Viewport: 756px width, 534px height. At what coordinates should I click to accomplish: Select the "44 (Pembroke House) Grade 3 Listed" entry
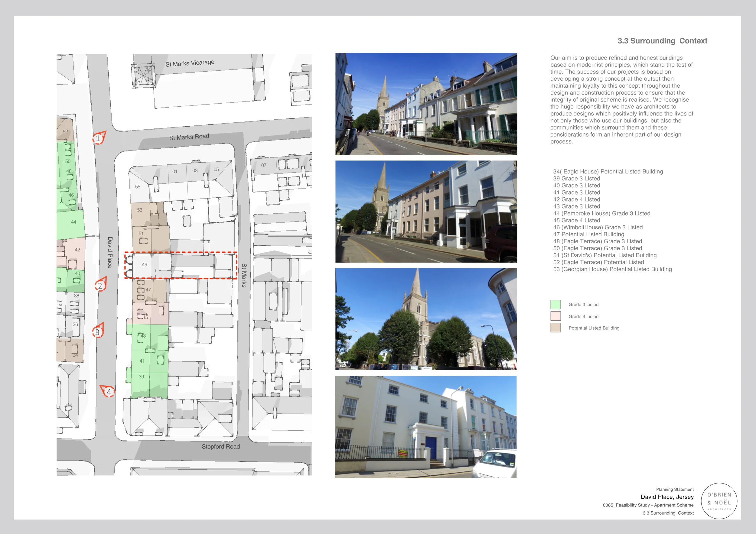click(602, 213)
